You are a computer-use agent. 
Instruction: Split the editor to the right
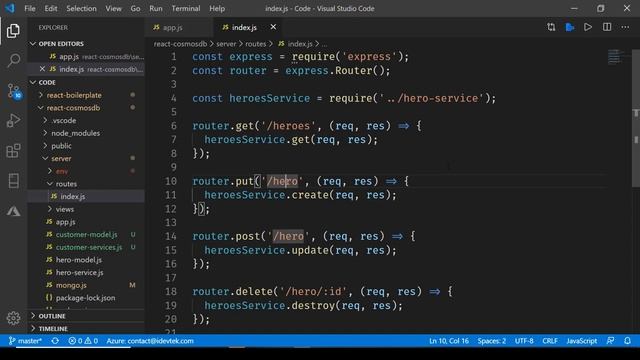pos(607,27)
